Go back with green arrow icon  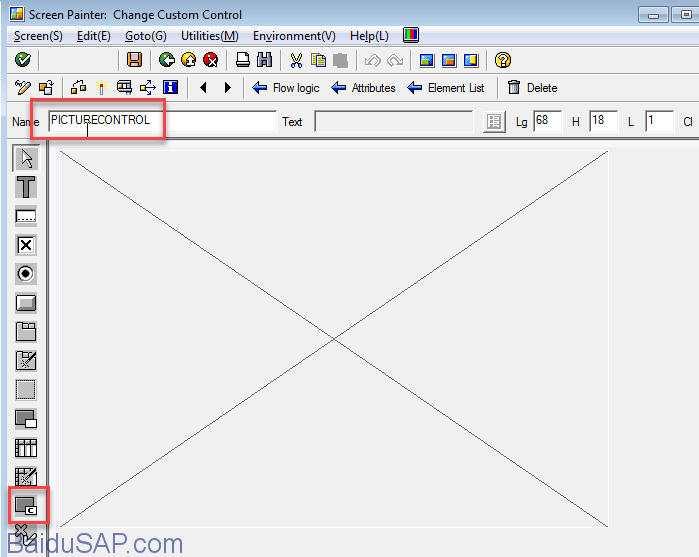(167, 60)
